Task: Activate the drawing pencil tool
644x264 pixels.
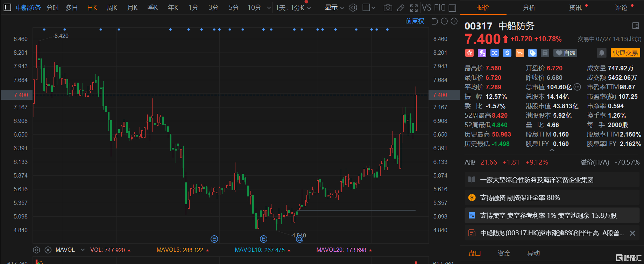Action: coord(401,8)
